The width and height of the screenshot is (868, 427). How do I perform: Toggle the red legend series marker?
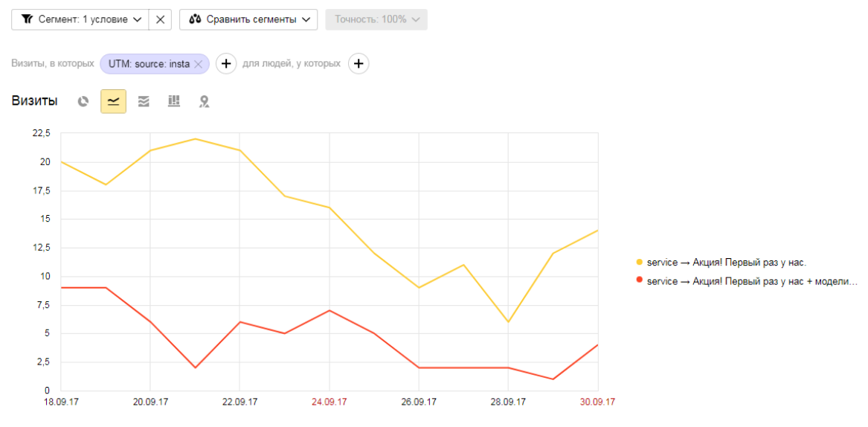point(640,280)
